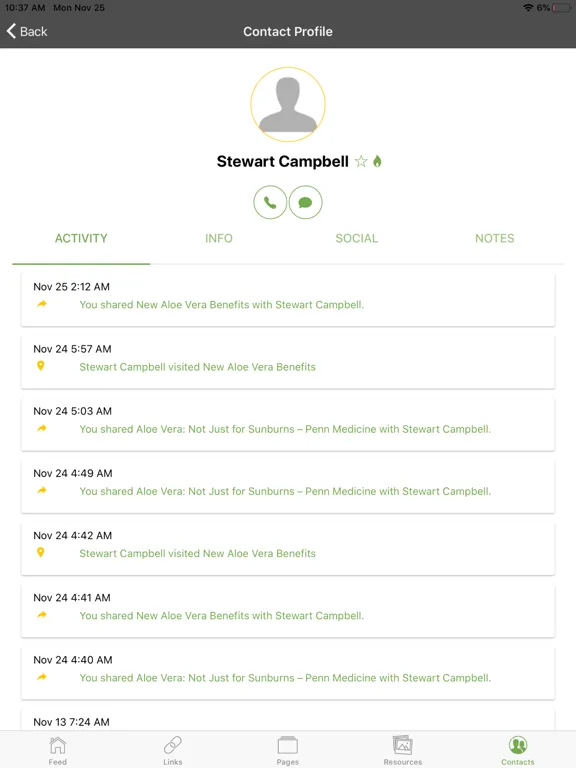Toggle the favorite star next to Stewart Campbell
This screenshot has width=576, height=768.
pos(361,161)
